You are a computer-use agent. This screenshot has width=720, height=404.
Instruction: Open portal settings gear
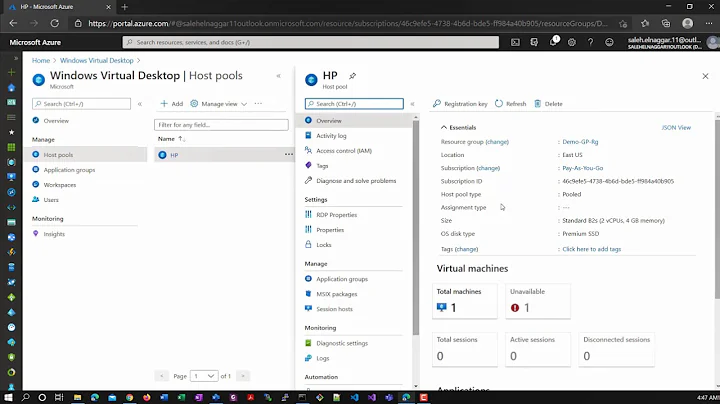click(x=572, y=42)
